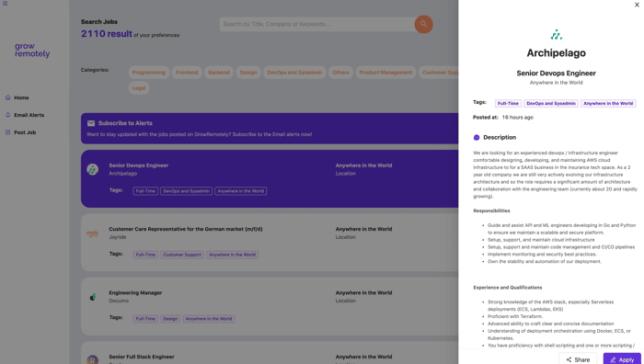Filter by Product Management category
The image size is (644, 364).
coord(385,73)
